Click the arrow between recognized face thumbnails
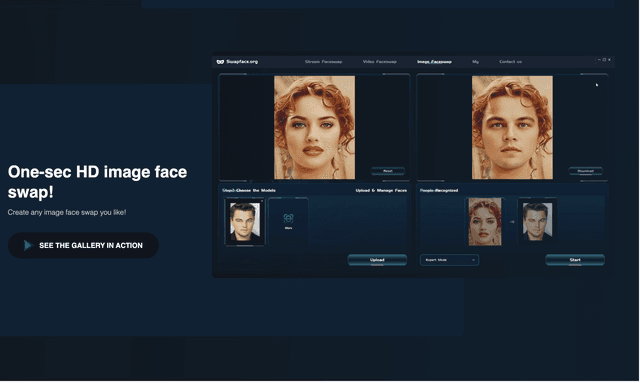The width and height of the screenshot is (640, 383). 512,222
